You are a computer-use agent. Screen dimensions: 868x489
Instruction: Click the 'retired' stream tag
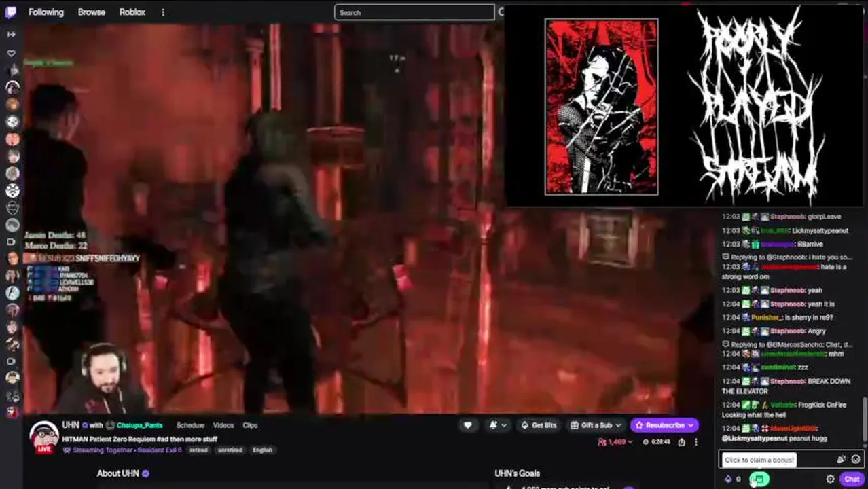coord(198,450)
